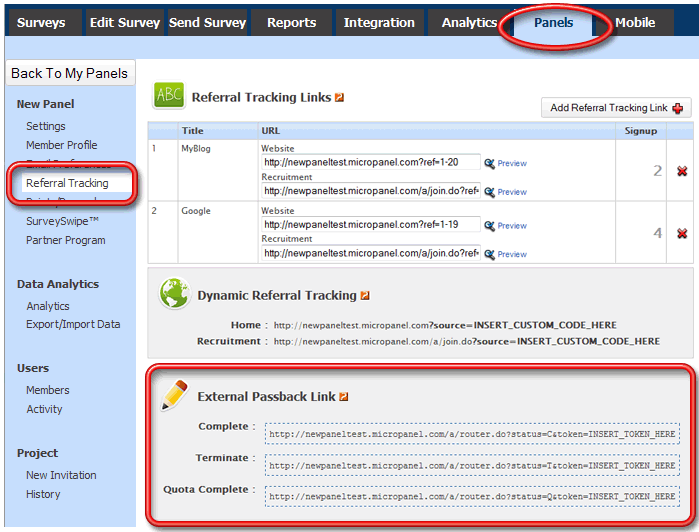
Task: Open Members under Users
Action: pyautogui.click(x=48, y=390)
